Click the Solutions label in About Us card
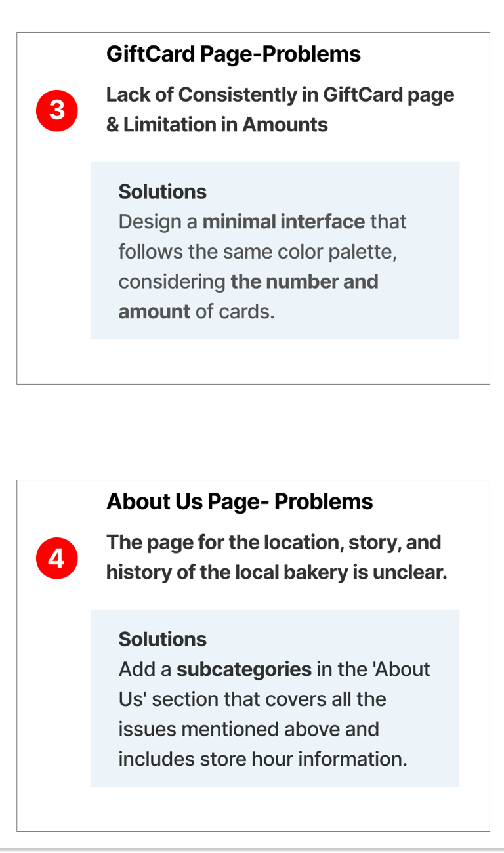This screenshot has width=504, height=853. [162, 639]
